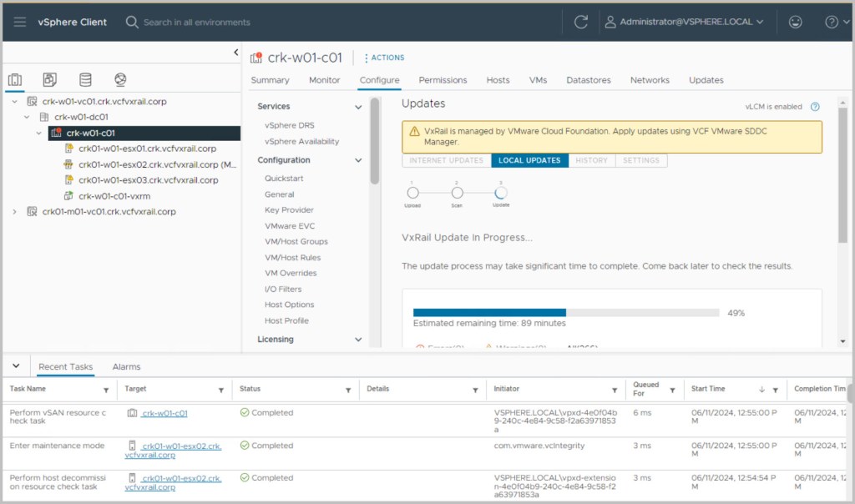This screenshot has width=855, height=504.
Task: Select the Hosts and Clusters inventory icon
Action: (x=15, y=80)
